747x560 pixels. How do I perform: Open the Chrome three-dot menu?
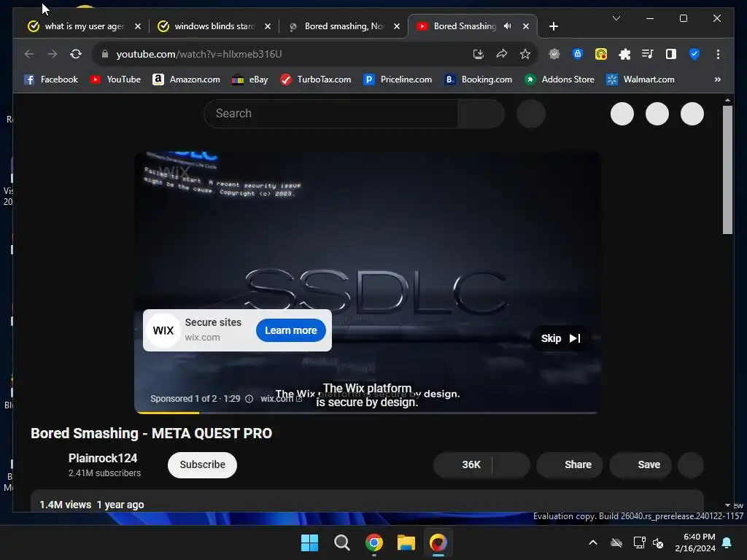point(718,54)
